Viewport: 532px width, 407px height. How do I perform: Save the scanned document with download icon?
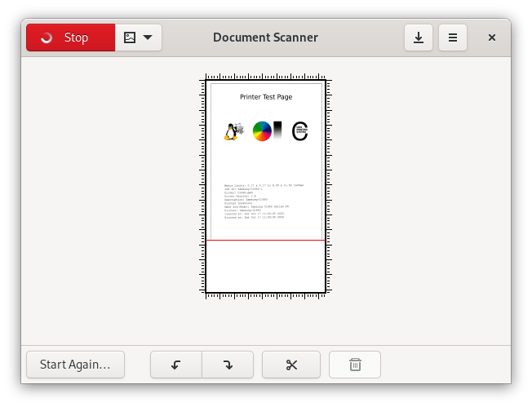419,38
